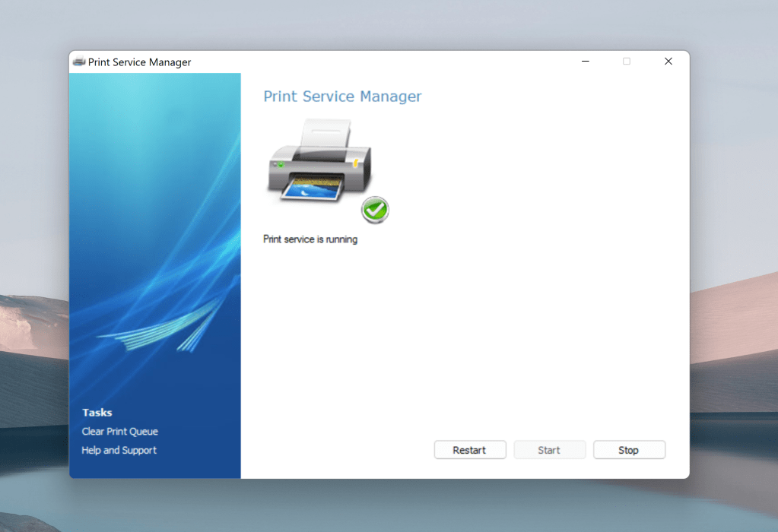
Task: Click the window title text in the title bar
Action: [x=140, y=62]
